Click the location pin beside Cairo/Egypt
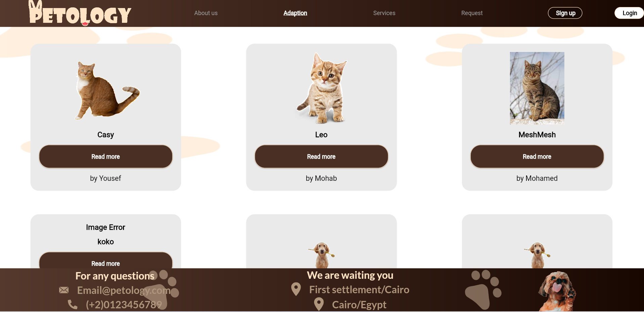644x312 pixels. click(x=319, y=304)
